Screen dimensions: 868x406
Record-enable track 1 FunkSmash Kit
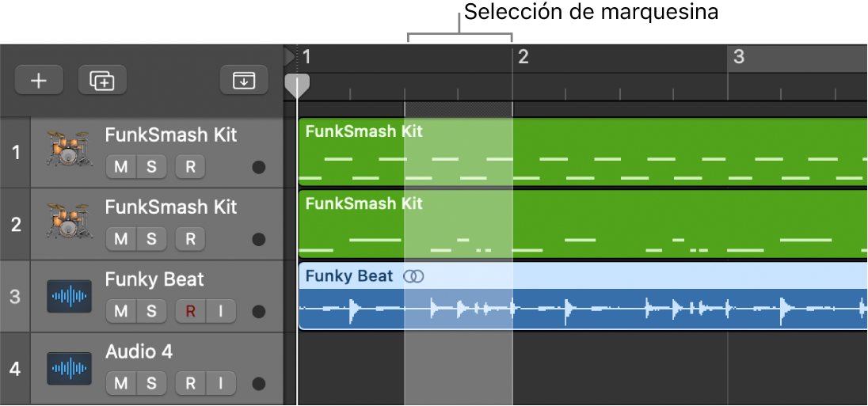click(190, 167)
